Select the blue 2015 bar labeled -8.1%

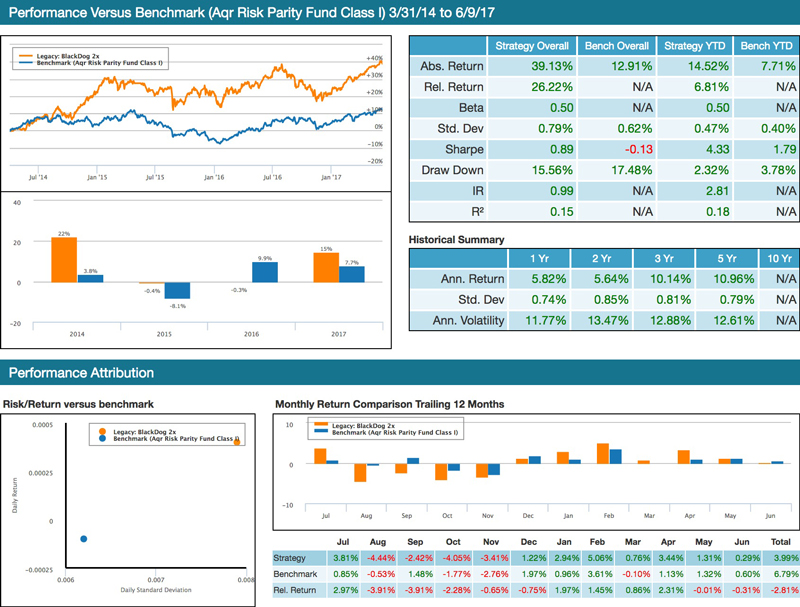tap(178, 291)
